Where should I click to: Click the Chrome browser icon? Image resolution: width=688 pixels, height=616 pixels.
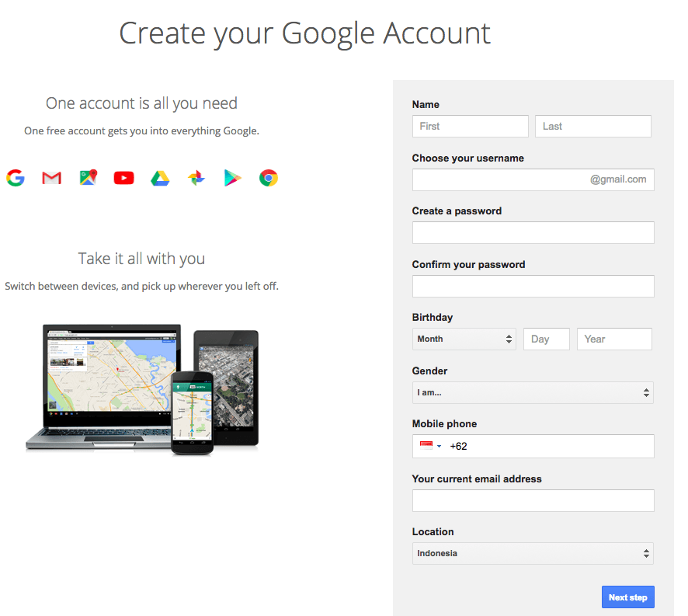pyautogui.click(x=269, y=178)
